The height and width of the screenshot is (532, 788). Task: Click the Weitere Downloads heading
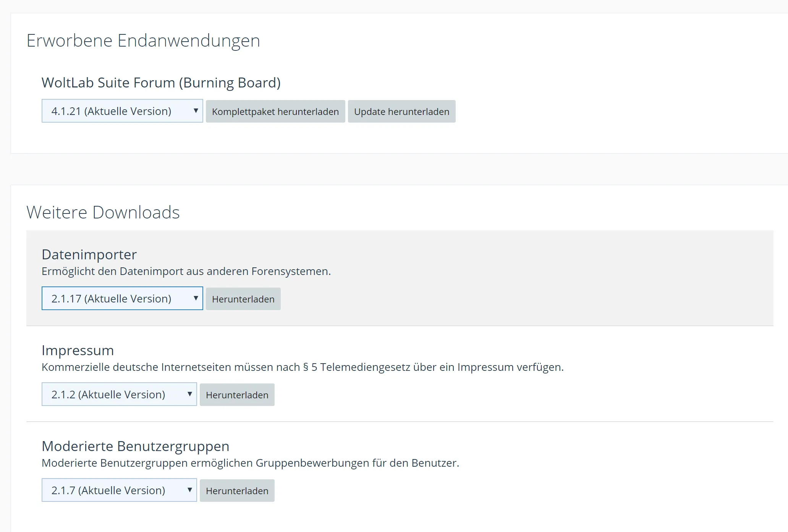click(x=103, y=212)
